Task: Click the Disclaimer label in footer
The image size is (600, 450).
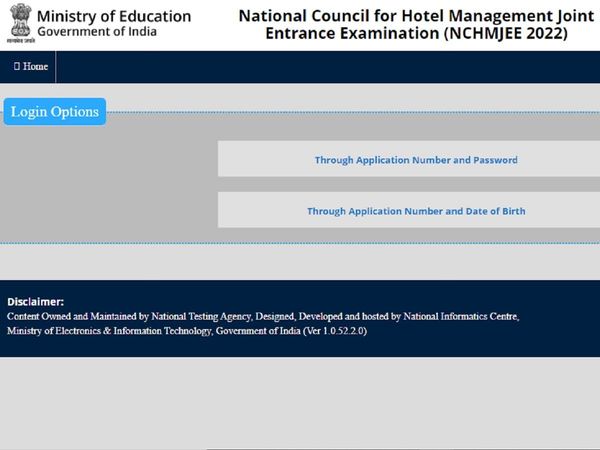Action: [35, 302]
